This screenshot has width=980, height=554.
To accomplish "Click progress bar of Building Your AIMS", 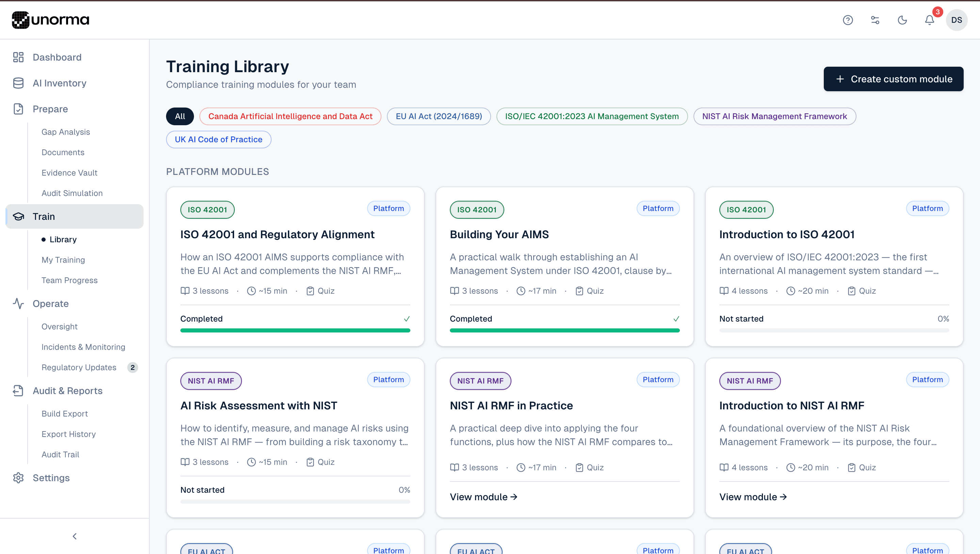I will coord(565,331).
